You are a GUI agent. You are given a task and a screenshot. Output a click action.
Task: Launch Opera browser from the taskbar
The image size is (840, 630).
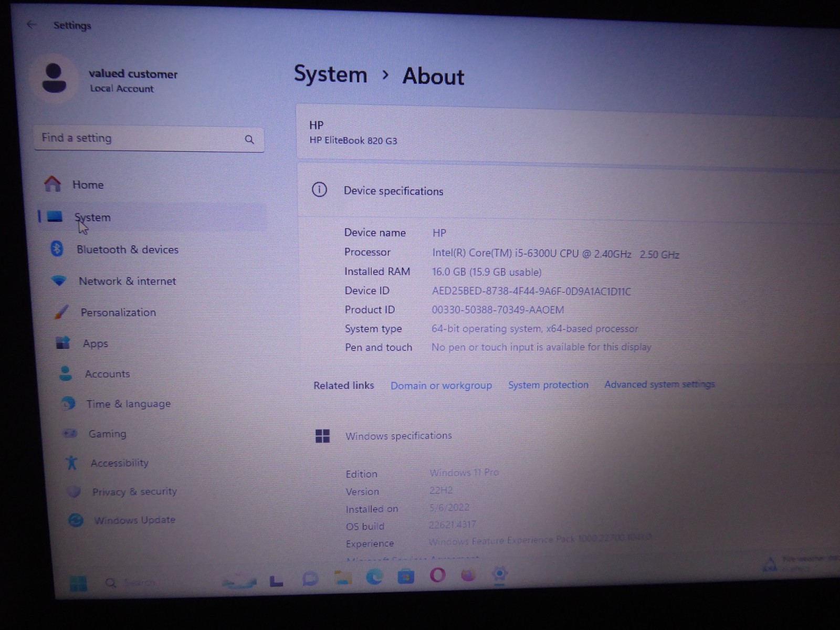(437, 575)
